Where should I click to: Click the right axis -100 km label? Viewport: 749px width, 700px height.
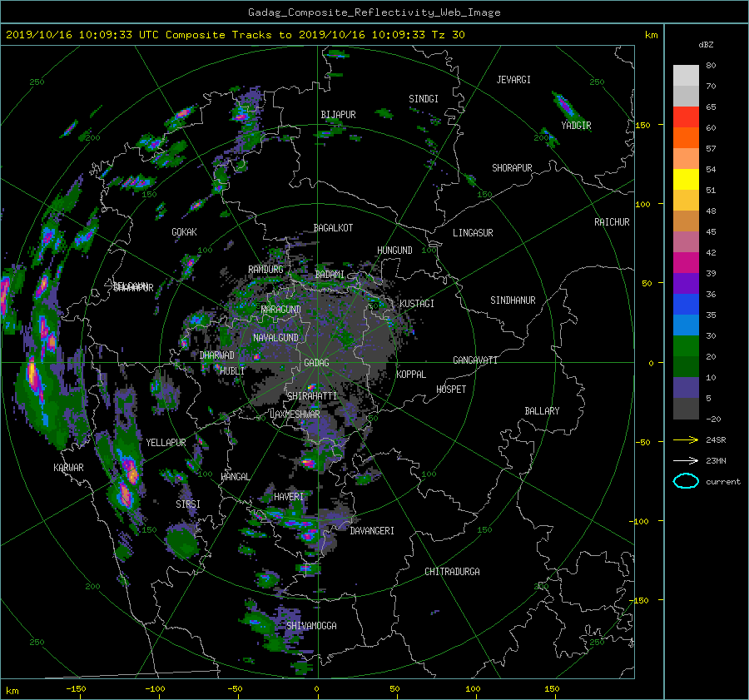pyautogui.click(x=640, y=521)
